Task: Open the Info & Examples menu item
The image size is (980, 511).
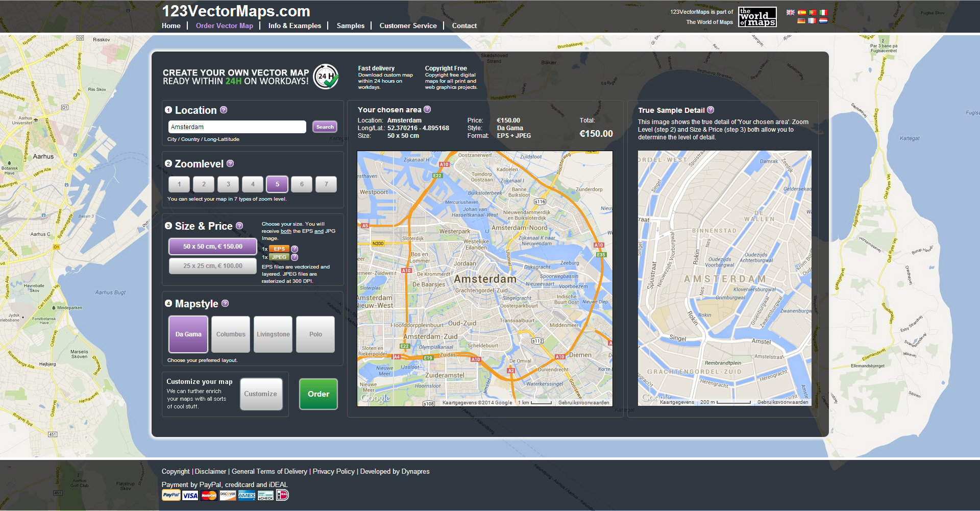Action: [295, 26]
